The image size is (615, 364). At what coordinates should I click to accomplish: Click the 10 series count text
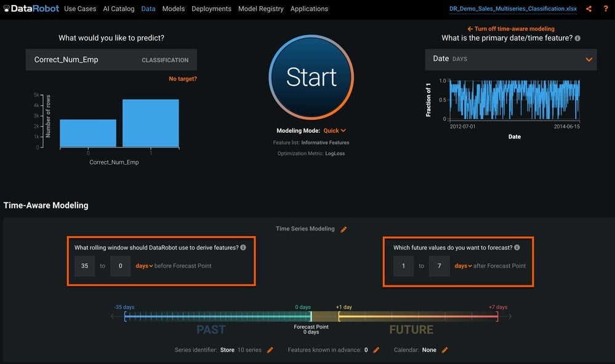[x=249, y=350]
